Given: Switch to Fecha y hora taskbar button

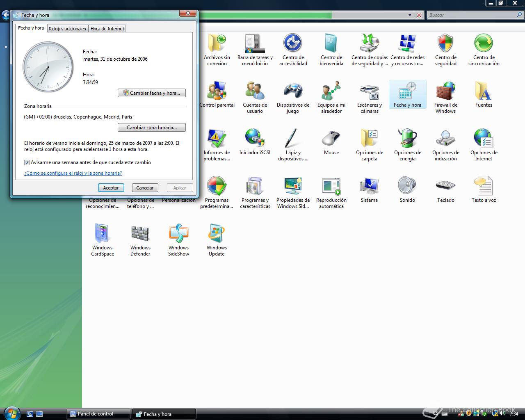Looking at the screenshot, I should tap(164, 414).
